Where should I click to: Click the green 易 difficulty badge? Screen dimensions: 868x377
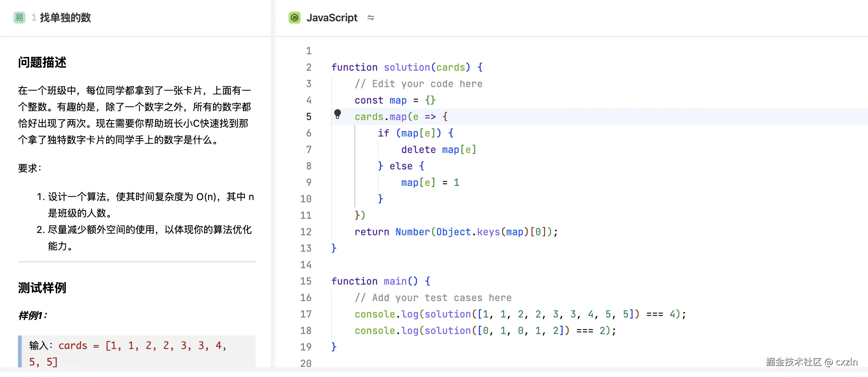click(x=19, y=18)
